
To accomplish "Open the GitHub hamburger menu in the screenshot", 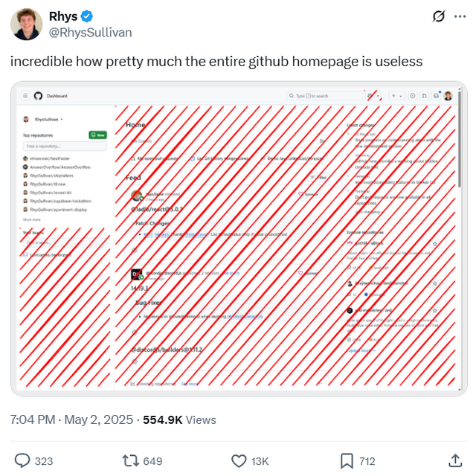I will point(25,96).
